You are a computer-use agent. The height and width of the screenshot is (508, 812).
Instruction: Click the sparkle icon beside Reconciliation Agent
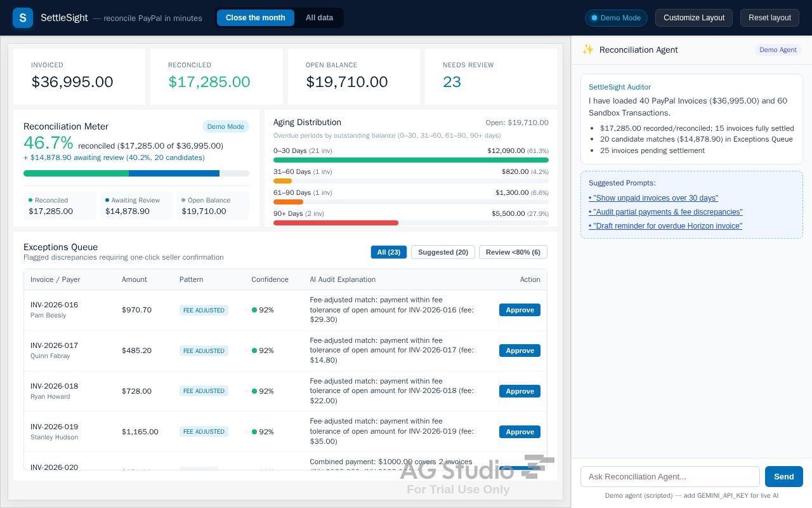coord(588,50)
